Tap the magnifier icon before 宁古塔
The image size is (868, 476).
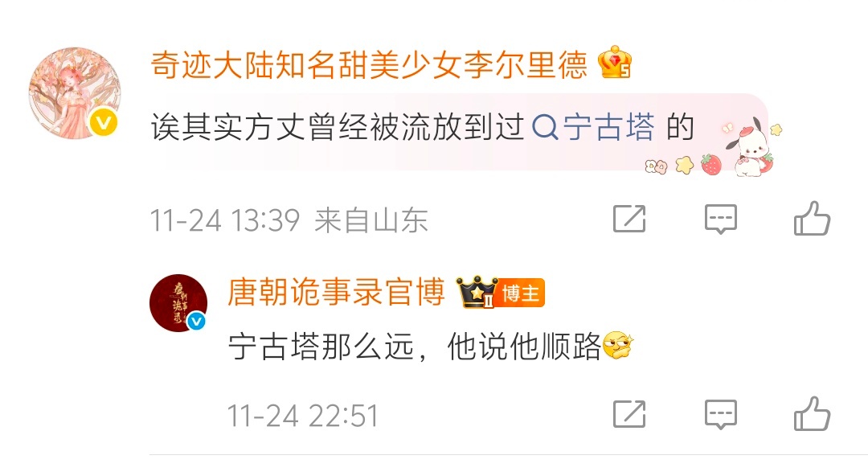(545, 128)
